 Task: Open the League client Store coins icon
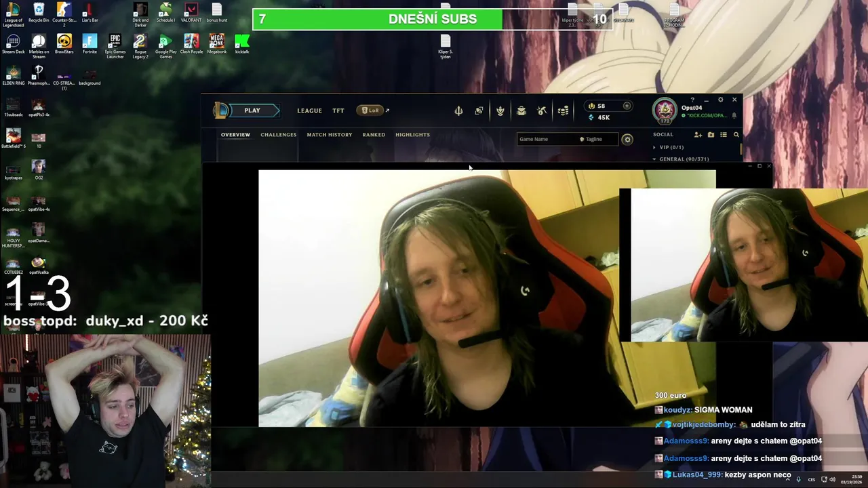click(563, 110)
